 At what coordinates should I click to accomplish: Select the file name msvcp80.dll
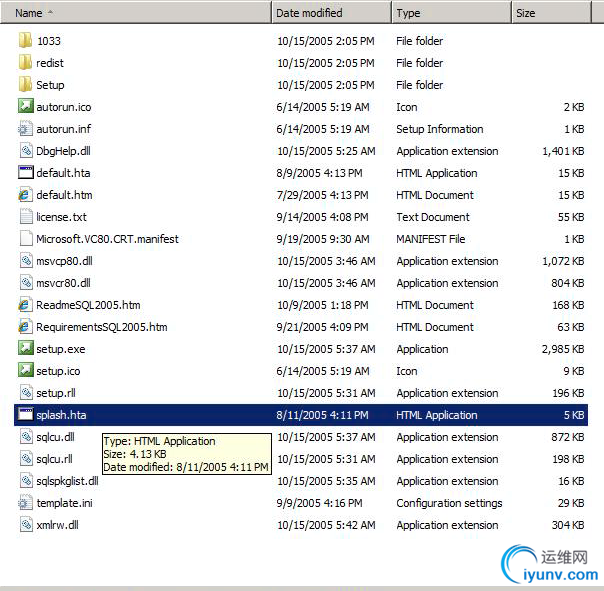[x=64, y=261]
